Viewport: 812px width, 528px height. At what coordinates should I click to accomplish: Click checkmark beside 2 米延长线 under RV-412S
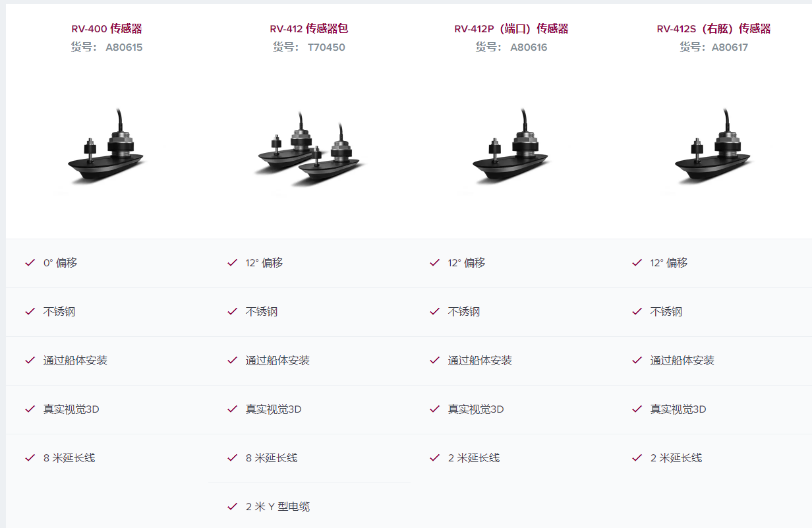click(637, 457)
